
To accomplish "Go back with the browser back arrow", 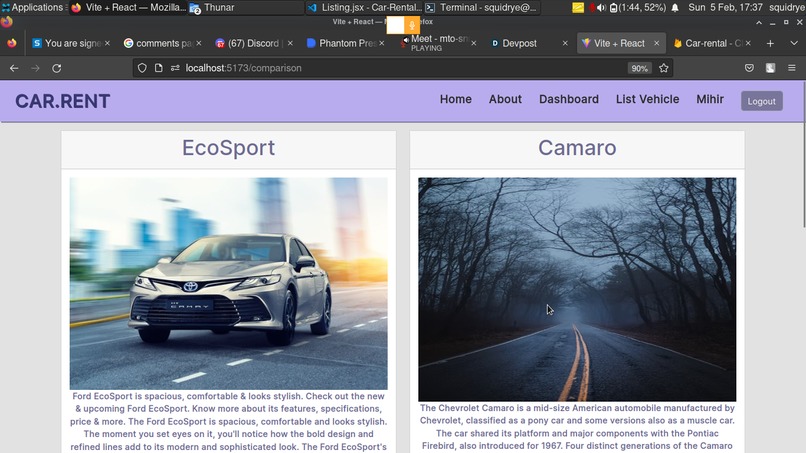I will (14, 68).
